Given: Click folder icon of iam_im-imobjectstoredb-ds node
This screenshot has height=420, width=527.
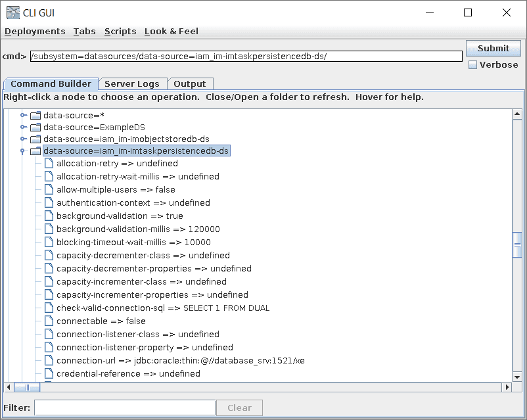Looking at the screenshot, I should tap(35, 139).
